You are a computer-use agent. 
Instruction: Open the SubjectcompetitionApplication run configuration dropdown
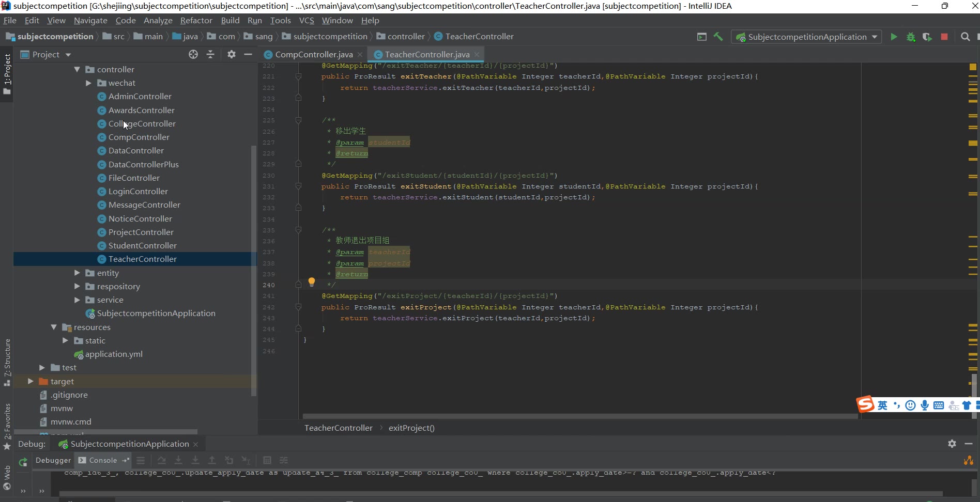(807, 37)
